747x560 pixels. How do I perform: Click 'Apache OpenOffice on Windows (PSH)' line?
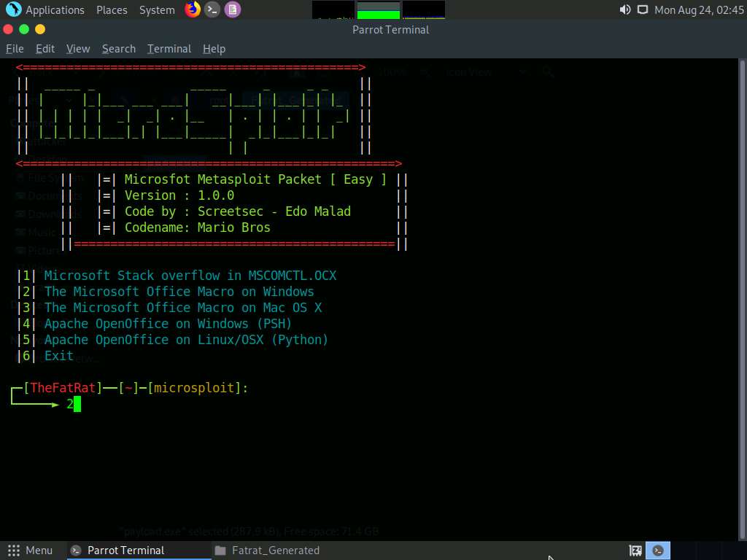168,324
